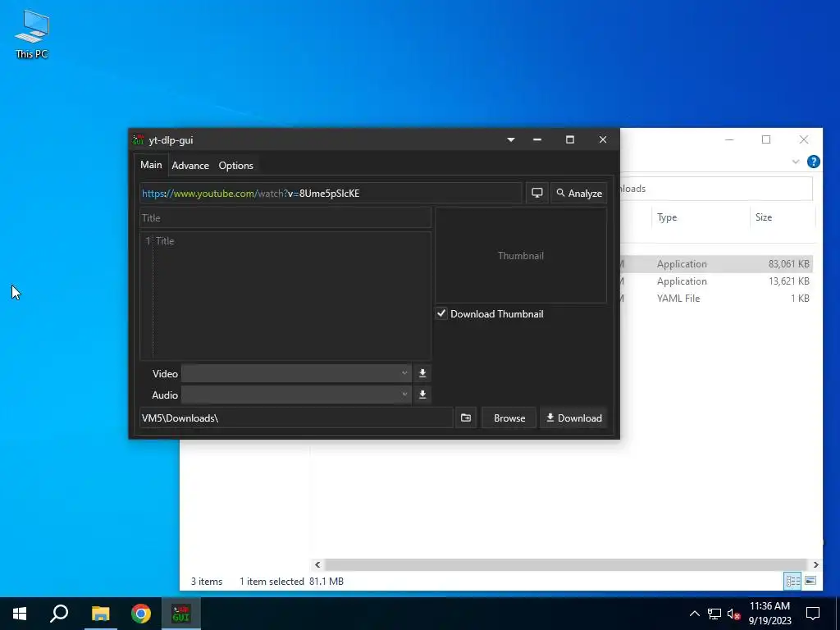Click the Browse button
The image size is (840, 630).
[x=509, y=418]
